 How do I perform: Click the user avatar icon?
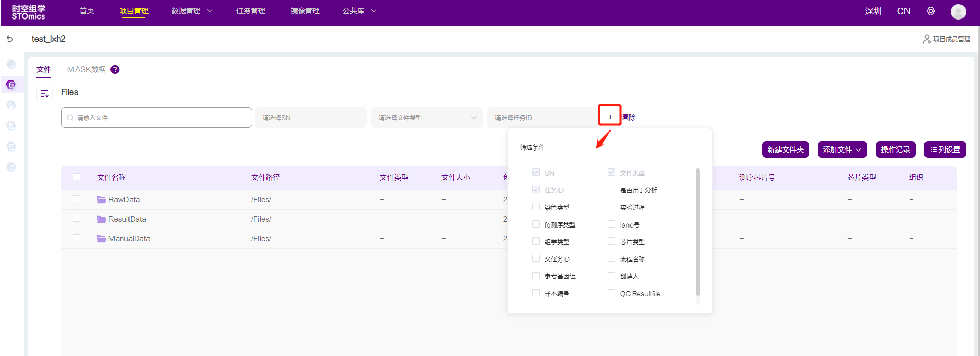958,11
